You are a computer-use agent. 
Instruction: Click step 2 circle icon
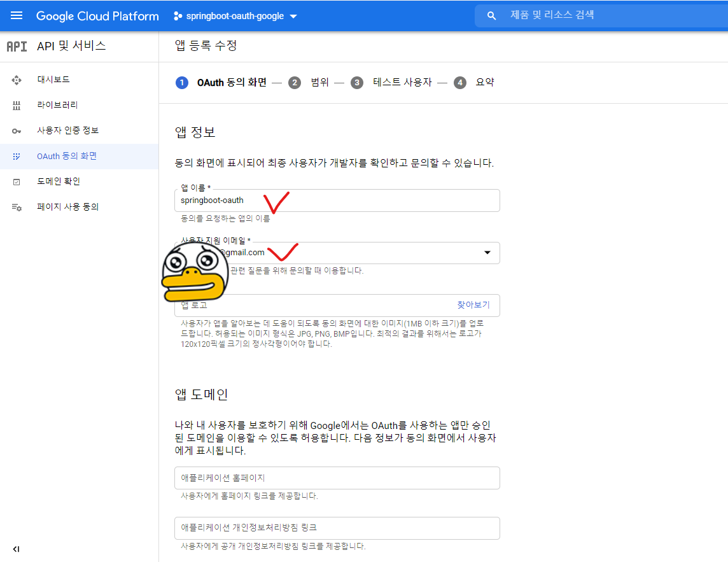(295, 83)
